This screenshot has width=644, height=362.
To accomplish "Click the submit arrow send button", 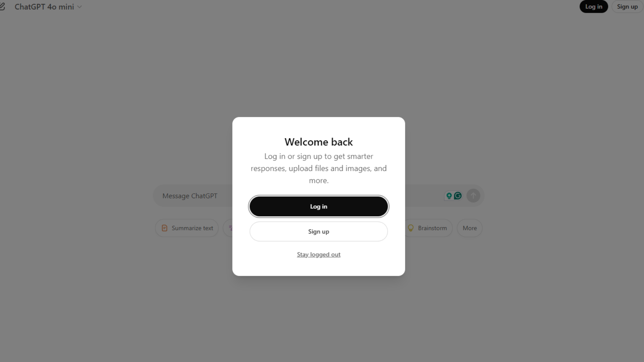I will tap(473, 196).
